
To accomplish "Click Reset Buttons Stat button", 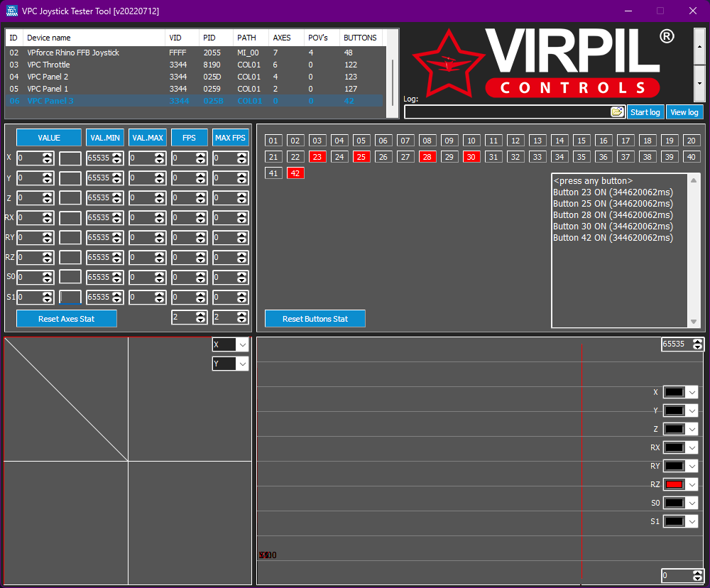I will 315,318.
